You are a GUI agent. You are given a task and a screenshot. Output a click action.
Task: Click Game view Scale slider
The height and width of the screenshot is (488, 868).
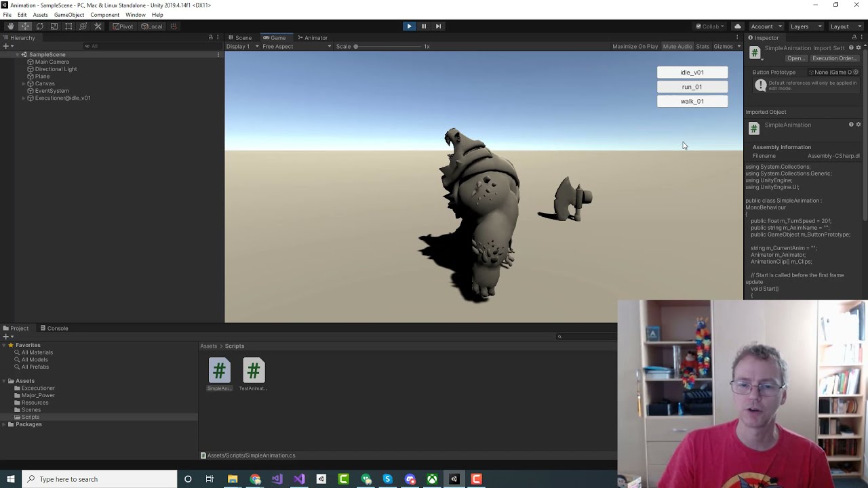[387, 47]
